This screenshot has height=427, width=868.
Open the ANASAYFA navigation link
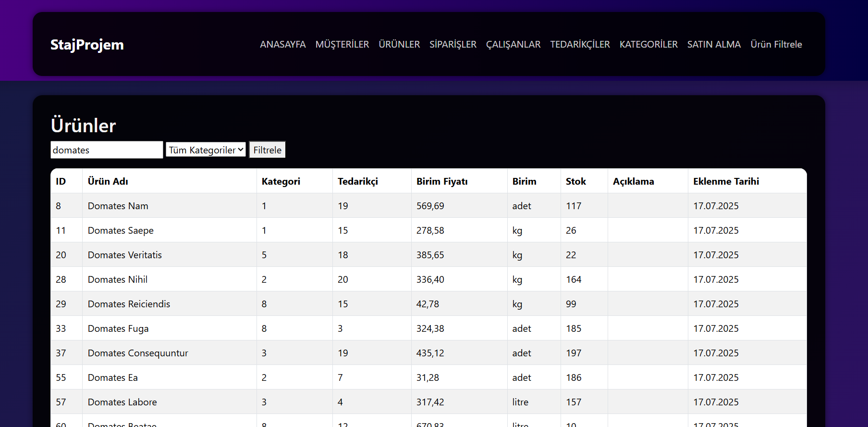pyautogui.click(x=282, y=44)
